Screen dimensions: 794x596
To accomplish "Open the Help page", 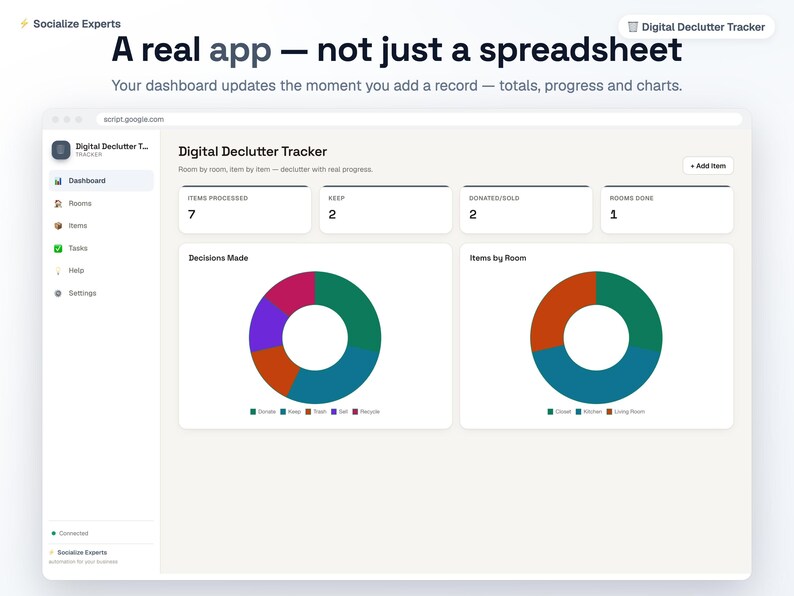I will pos(101,270).
